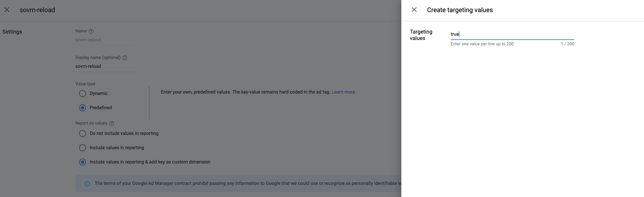Click the Display name input field
This screenshot has height=197, width=644.
[107, 66]
